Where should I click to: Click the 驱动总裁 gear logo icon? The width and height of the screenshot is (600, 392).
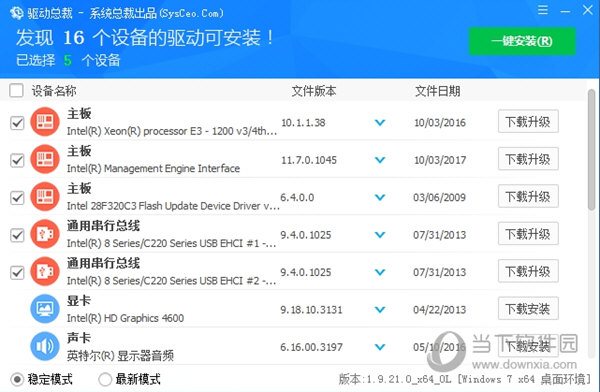16,13
